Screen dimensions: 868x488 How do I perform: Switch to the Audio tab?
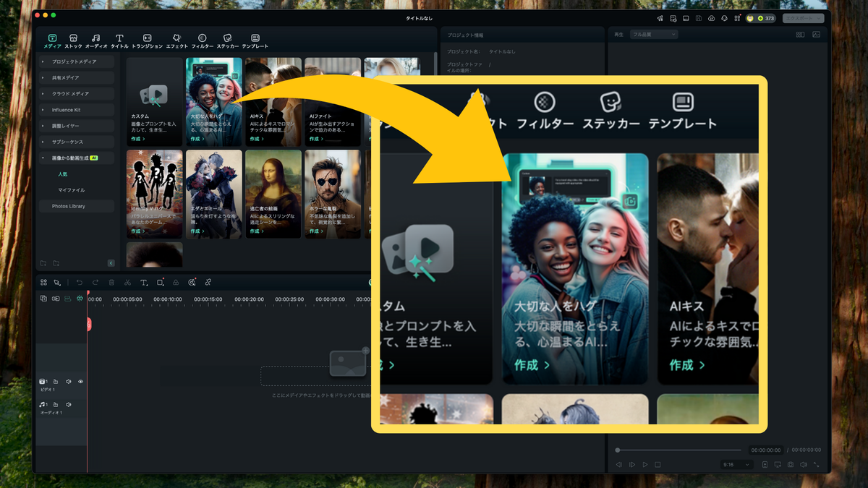pos(96,40)
